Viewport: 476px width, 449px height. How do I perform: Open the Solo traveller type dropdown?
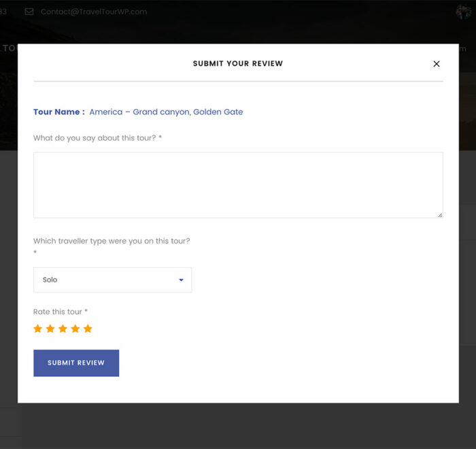tap(112, 280)
